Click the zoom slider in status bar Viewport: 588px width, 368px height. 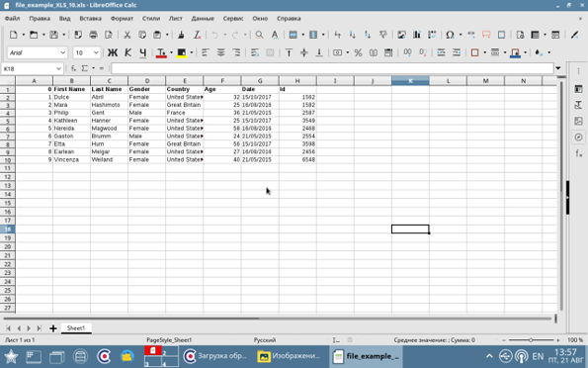(x=531, y=340)
